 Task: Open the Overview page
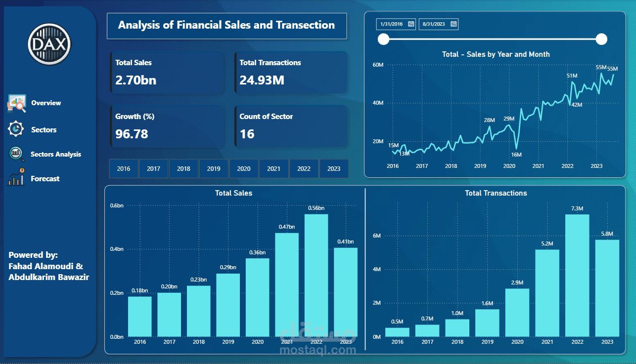(x=46, y=103)
